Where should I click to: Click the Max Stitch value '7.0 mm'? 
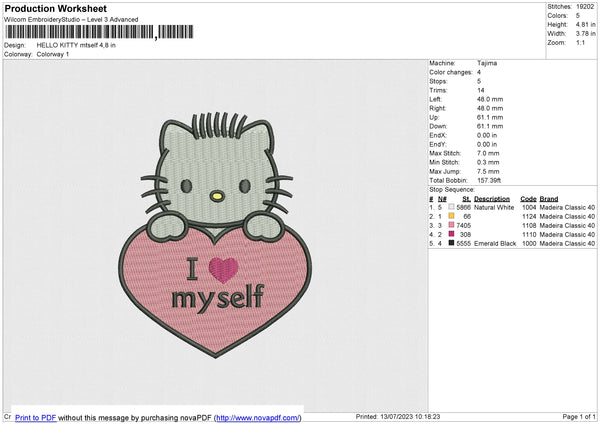point(488,153)
